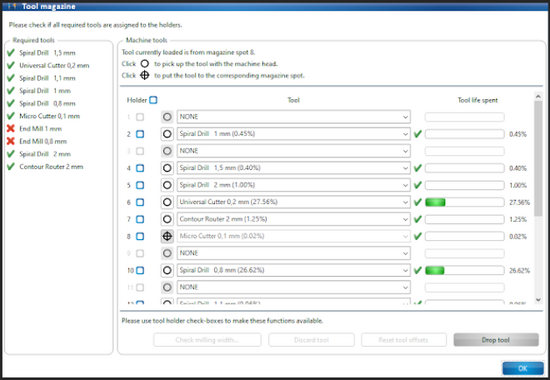Select required tool Universal Cutter 0,2 mm
This screenshot has width=550, height=380.
tap(54, 65)
